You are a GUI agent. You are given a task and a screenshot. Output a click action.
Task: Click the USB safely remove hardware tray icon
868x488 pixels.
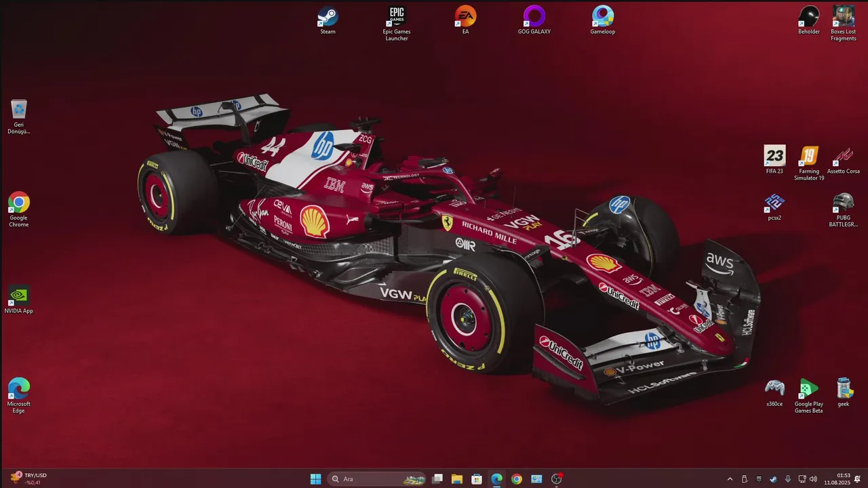(x=745, y=479)
